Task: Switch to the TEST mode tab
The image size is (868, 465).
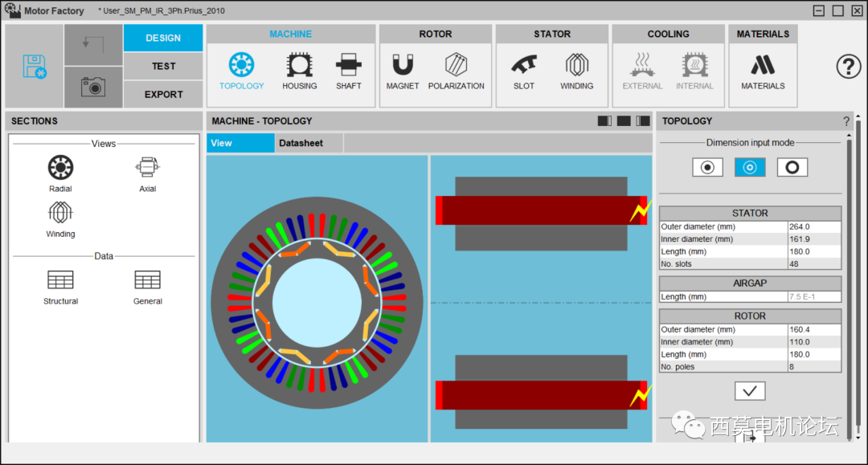Action: click(163, 66)
